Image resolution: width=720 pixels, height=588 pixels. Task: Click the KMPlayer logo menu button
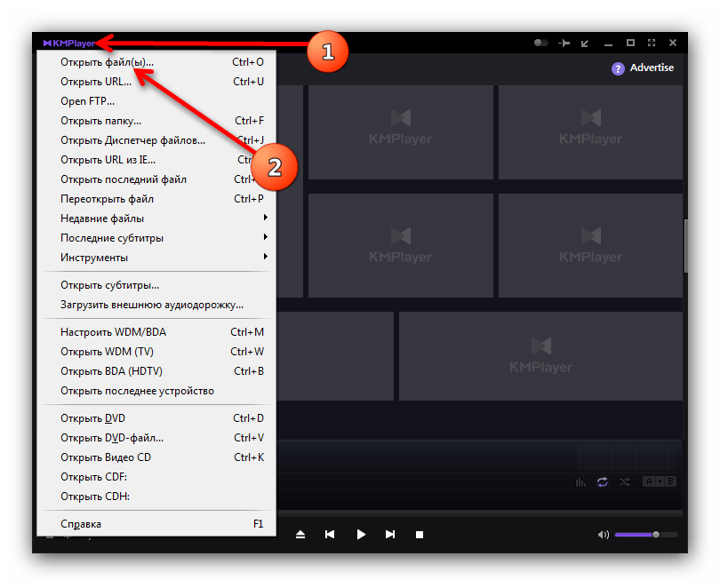(x=69, y=44)
